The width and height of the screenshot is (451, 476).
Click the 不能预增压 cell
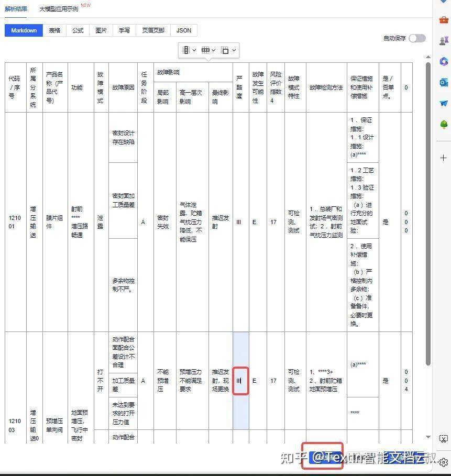pos(165,381)
